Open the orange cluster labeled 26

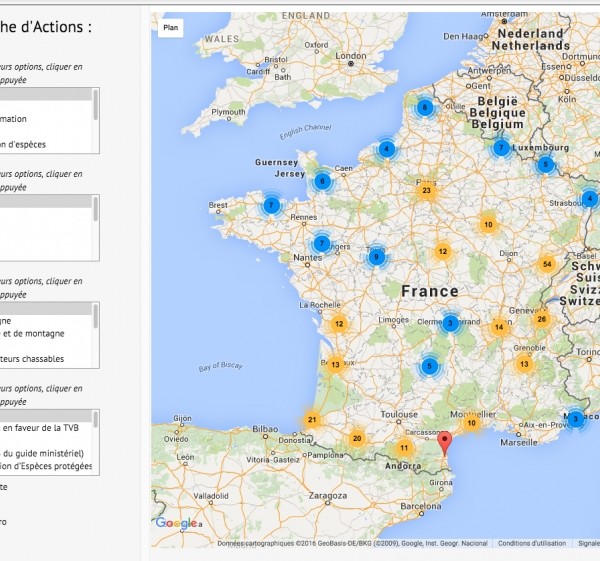[541, 320]
